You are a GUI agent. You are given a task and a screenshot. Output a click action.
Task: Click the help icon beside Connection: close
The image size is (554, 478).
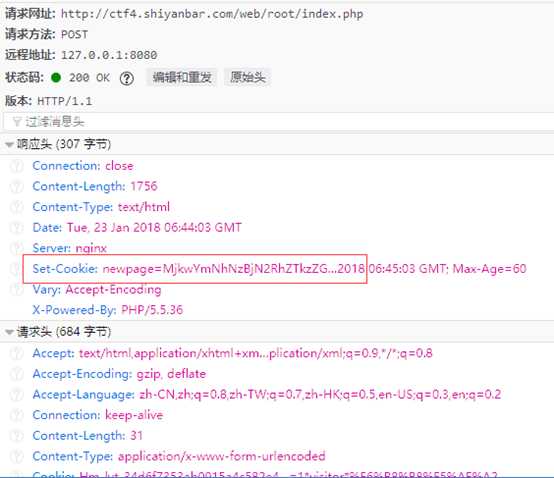coord(16,166)
